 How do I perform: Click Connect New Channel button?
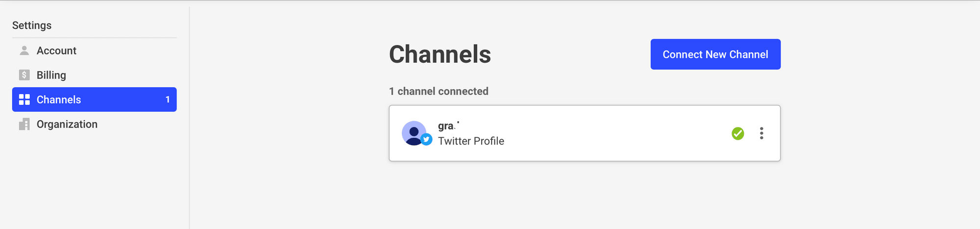pos(715,54)
